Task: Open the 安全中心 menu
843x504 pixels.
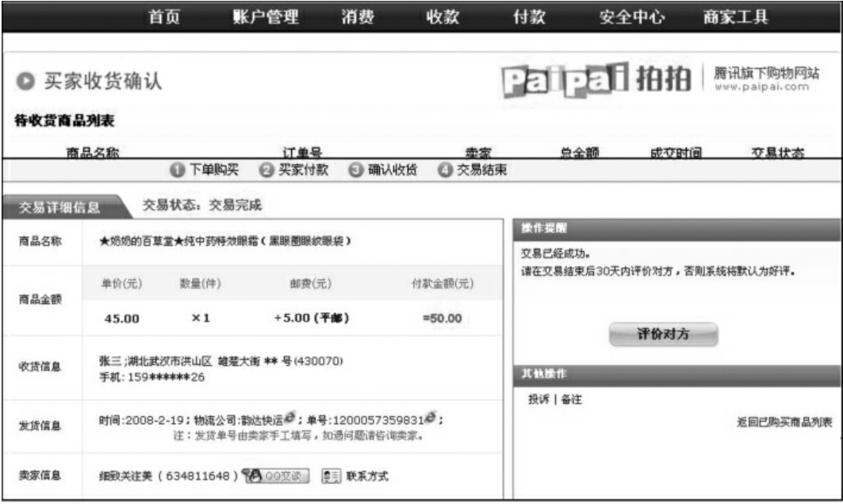Action: pos(632,17)
